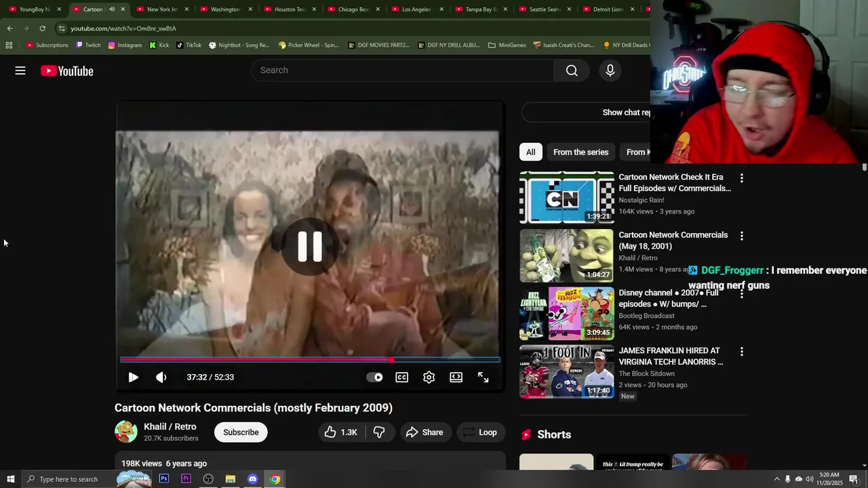Switch to the Chicago Bears tab

pyautogui.click(x=353, y=9)
